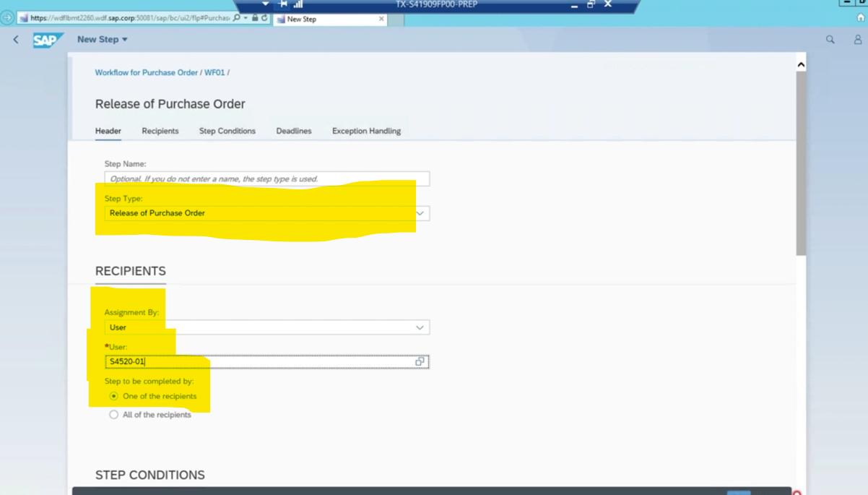Click the Assignment By label
Screen dimensions: 868x495
click(x=131, y=312)
